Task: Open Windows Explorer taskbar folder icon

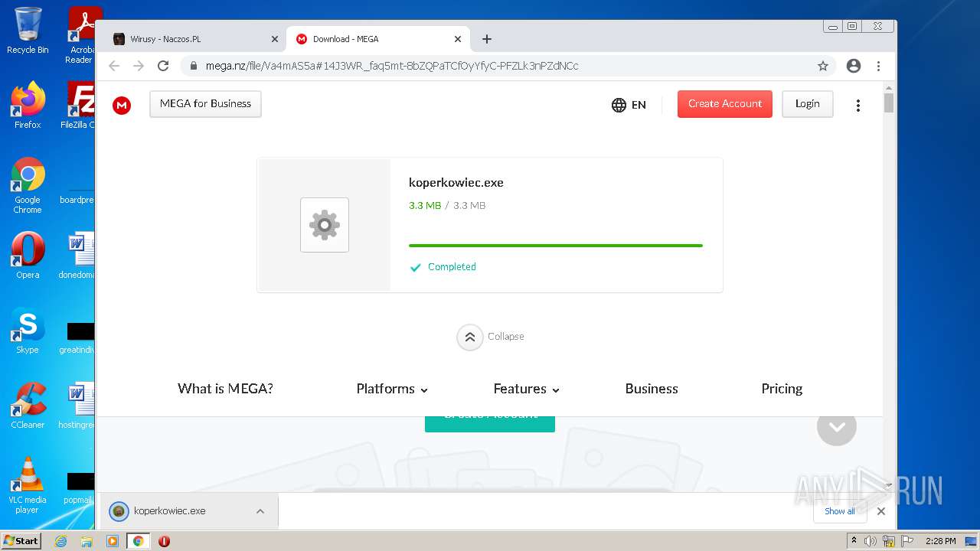Action: point(87,541)
